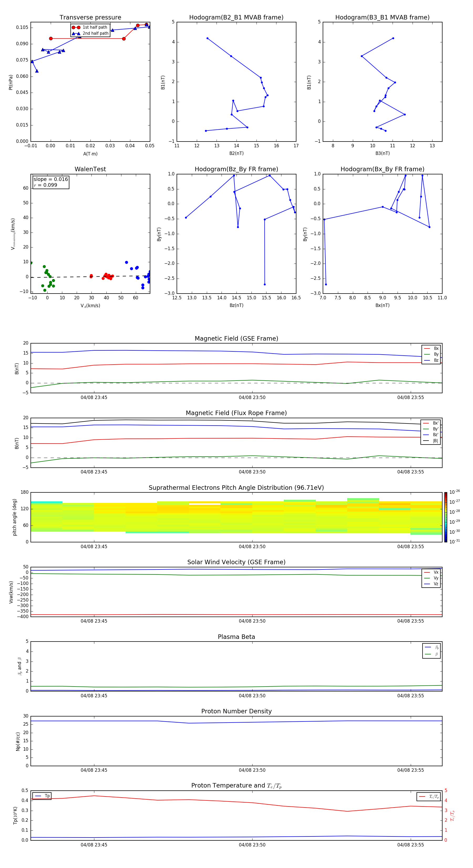Image resolution: width=473 pixels, height=868 pixels.
Task: Click "Bx'" in the Flux Rope legend
Action: [x=436, y=423]
